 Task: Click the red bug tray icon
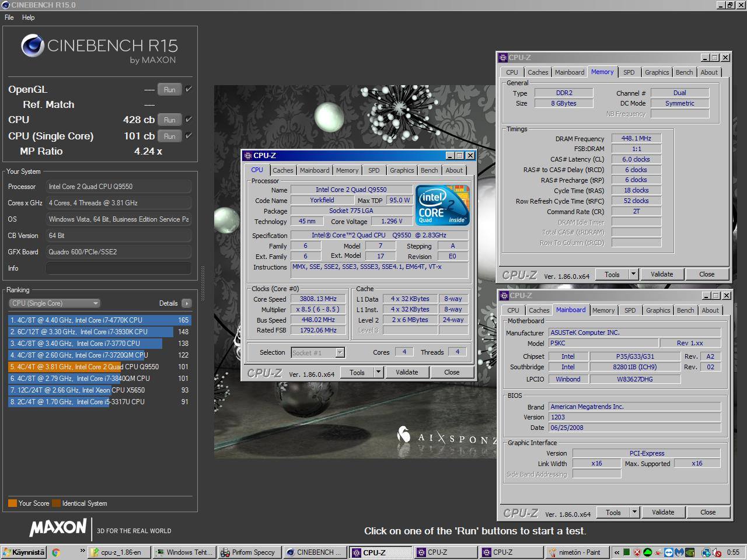[x=658, y=552]
